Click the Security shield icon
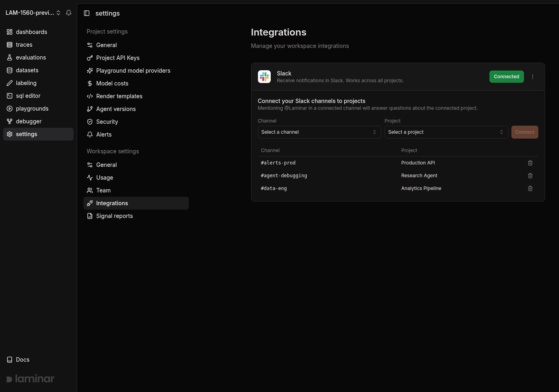 pyautogui.click(x=90, y=122)
